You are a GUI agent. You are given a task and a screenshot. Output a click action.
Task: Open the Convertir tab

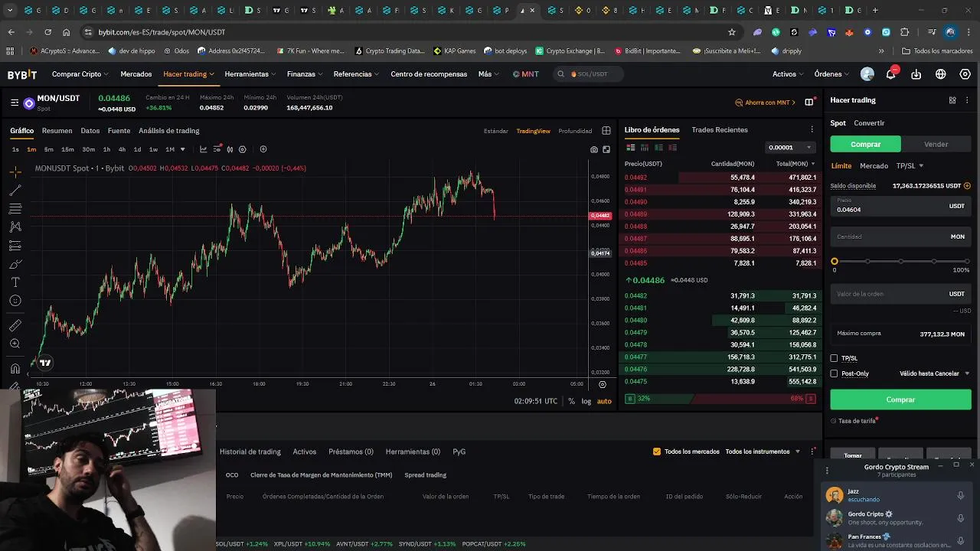869,123
